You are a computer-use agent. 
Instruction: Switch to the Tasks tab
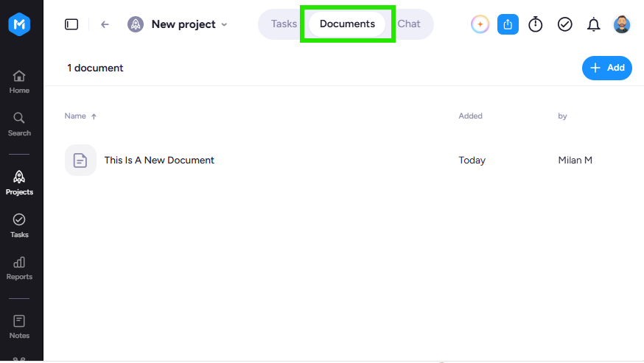(x=284, y=24)
